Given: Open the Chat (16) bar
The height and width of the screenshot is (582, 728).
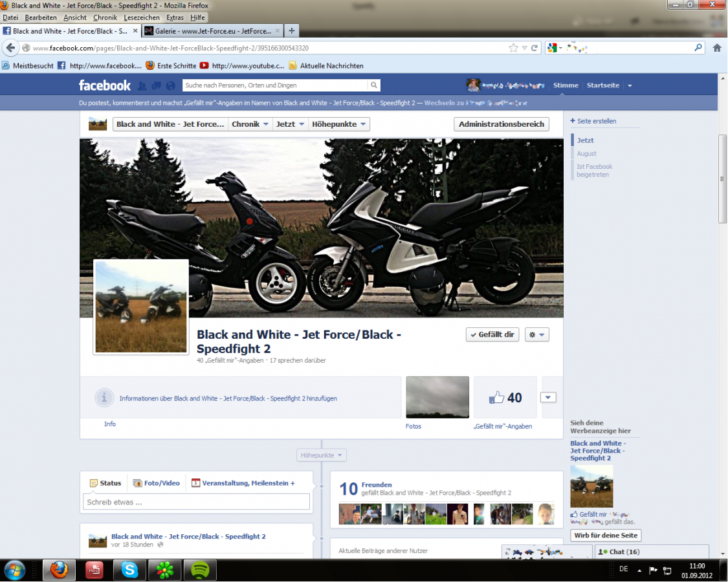Looking at the screenshot, I should tap(652, 552).
